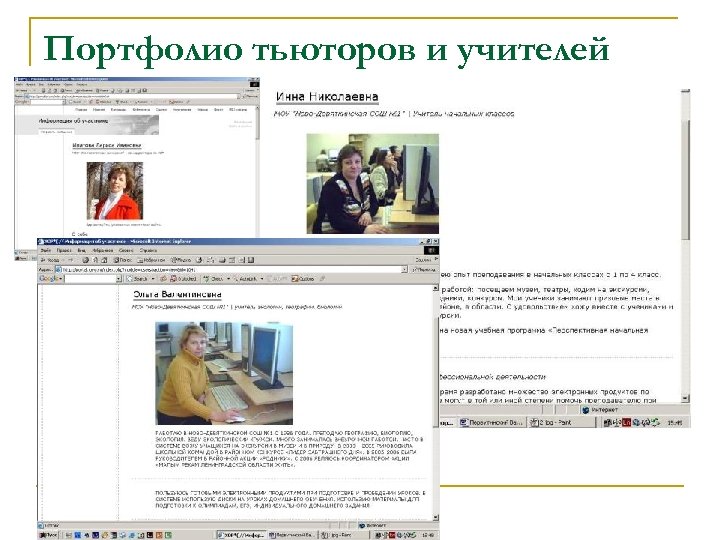Open the Вид menu in front browser

(x=82, y=250)
